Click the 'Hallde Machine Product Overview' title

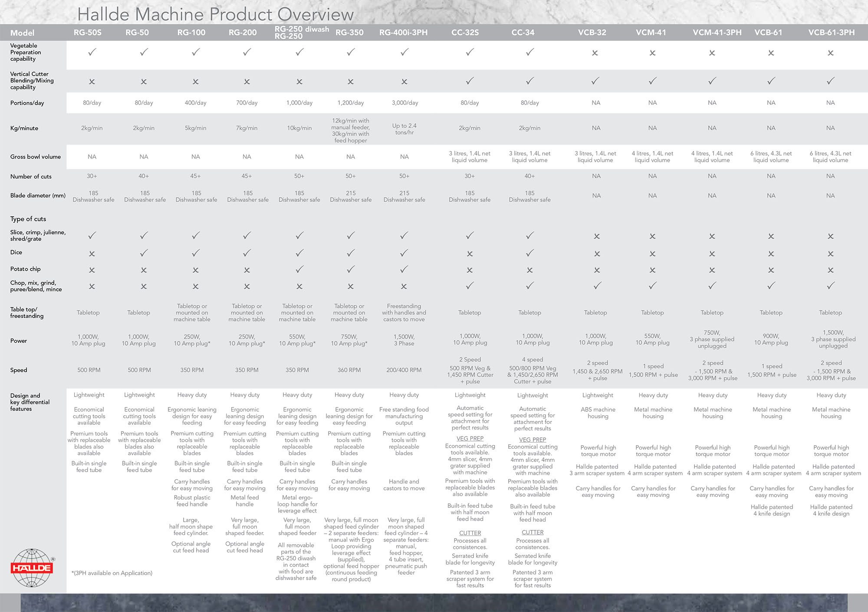click(x=215, y=14)
